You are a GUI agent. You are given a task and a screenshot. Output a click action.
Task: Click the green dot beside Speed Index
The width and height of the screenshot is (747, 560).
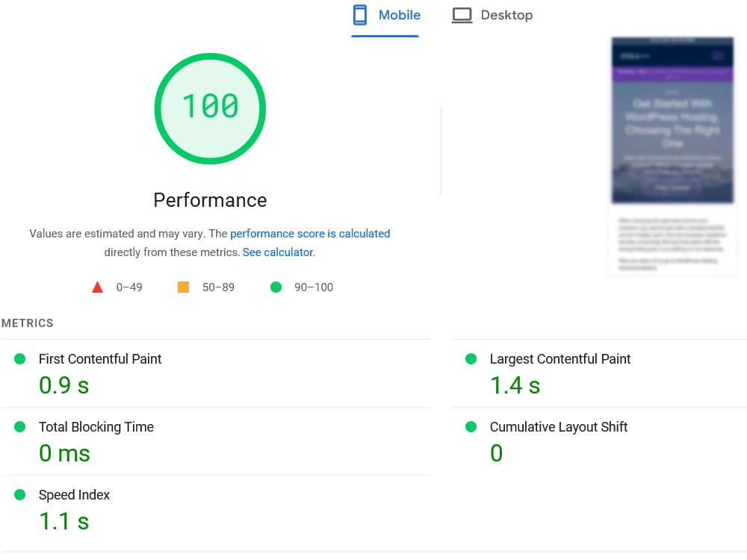coord(19,495)
